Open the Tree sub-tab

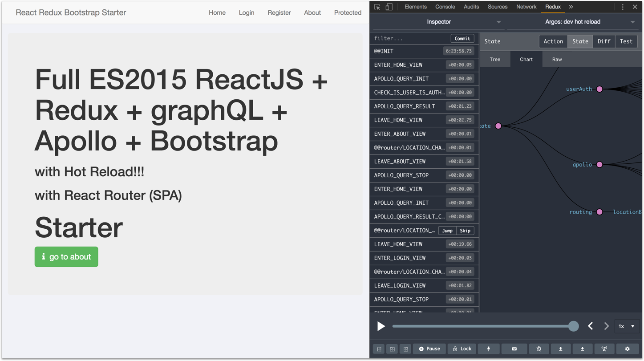tap(495, 59)
